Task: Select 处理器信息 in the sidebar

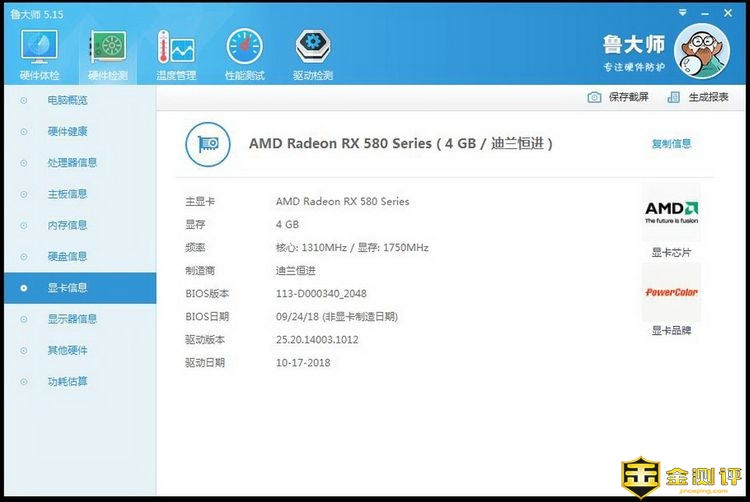Action: (72, 163)
